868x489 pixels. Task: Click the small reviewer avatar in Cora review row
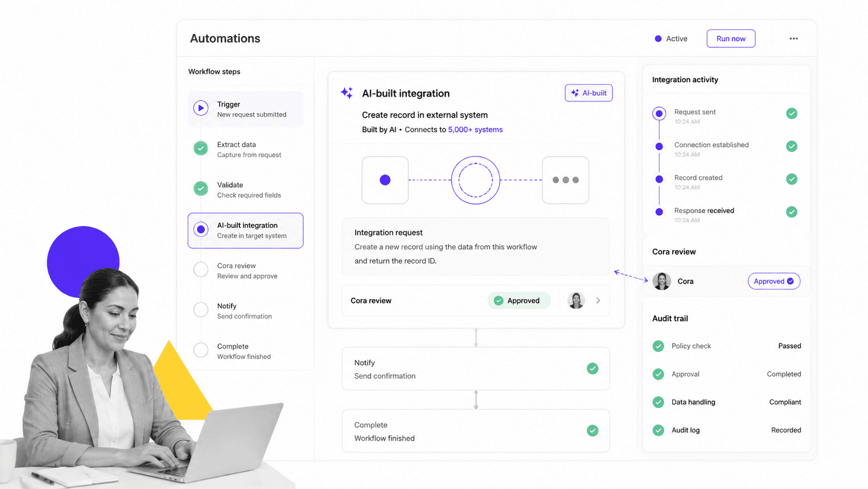click(x=576, y=300)
